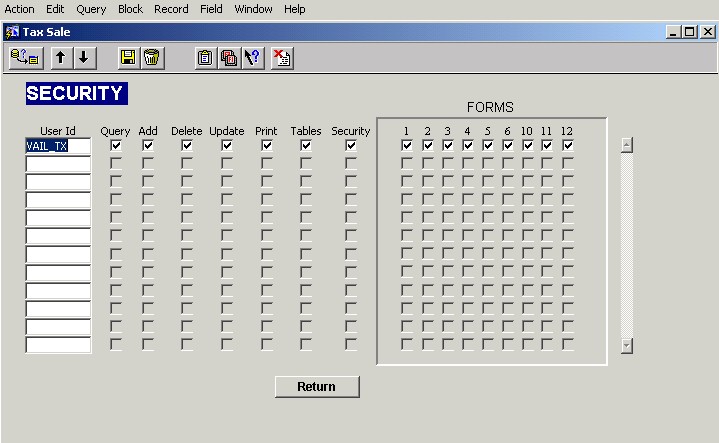
Task: Disable Forms 6 checkbox for VAIL_TX
Action: (508, 146)
